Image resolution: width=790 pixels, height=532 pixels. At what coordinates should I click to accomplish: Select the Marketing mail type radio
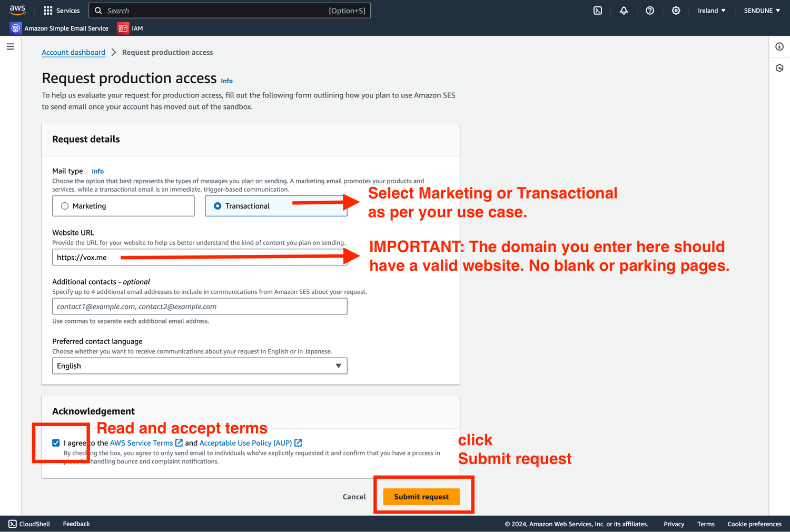(x=65, y=206)
